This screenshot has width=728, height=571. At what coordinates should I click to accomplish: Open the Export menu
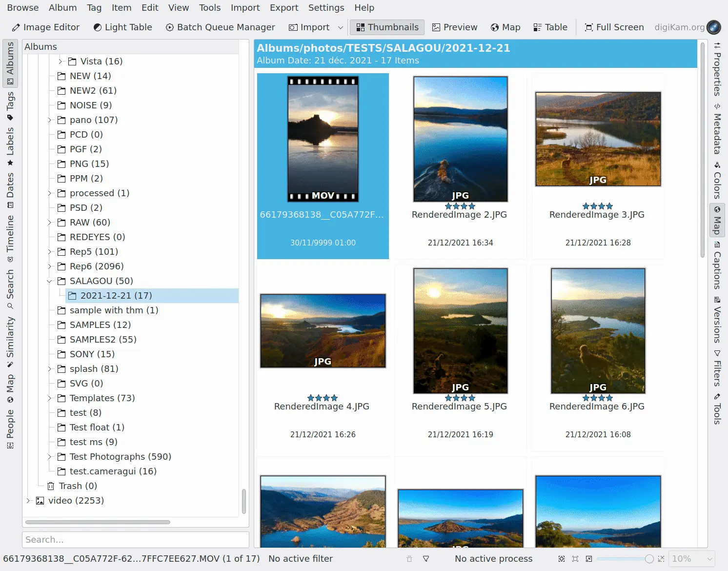point(283,8)
